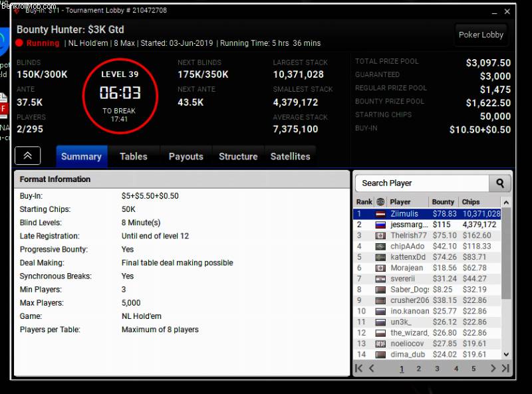
Task: Open the Poker Lobby button
Action: point(481,35)
